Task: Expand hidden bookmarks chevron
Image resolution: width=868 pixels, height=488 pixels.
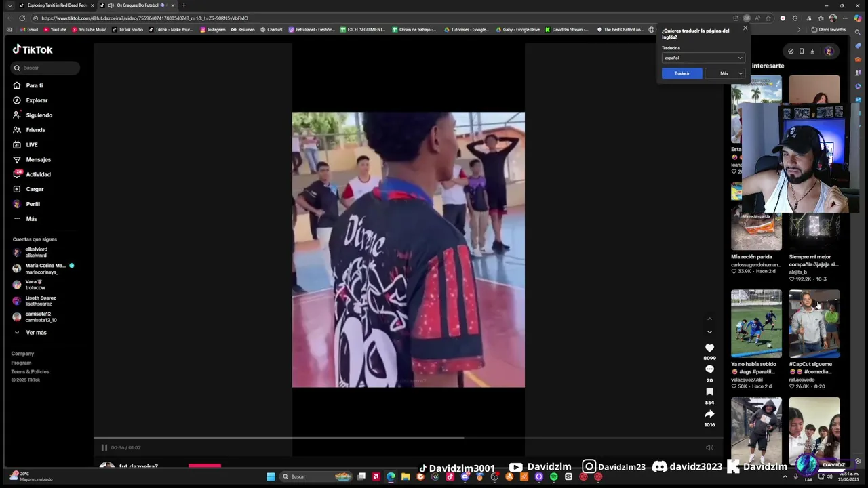Action: pos(799,30)
